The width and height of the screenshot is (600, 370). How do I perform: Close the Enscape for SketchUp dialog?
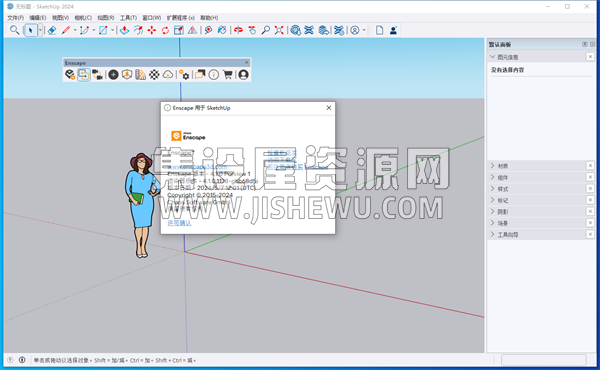(x=329, y=108)
